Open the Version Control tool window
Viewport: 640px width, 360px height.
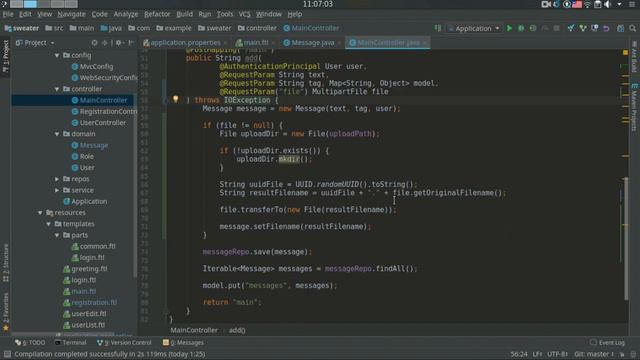pos(124,342)
